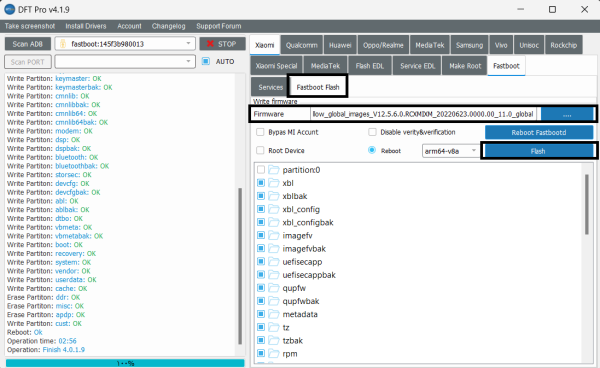Screen dimensions: 600x368
Task: Open the Account menu
Action: [129, 26]
